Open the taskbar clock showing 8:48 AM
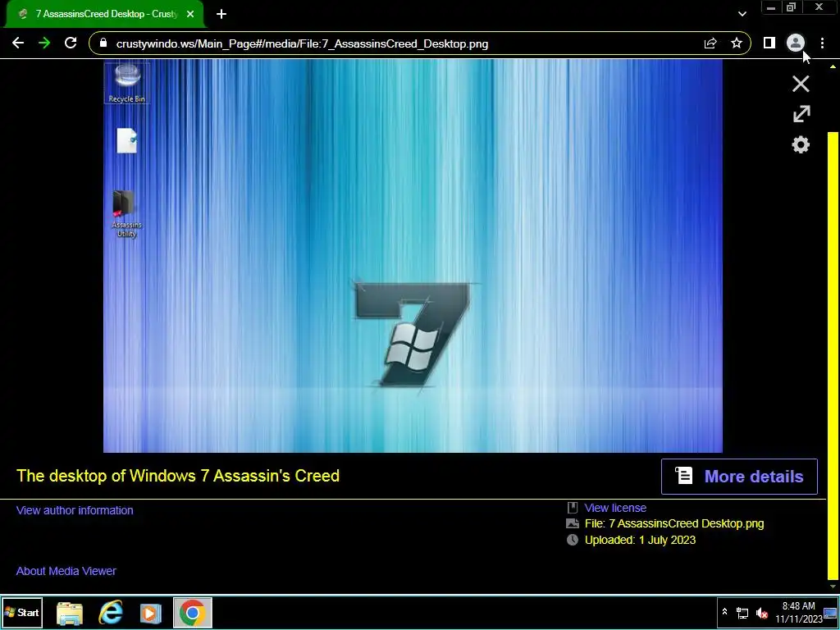The height and width of the screenshot is (630, 840). pyautogui.click(x=799, y=613)
